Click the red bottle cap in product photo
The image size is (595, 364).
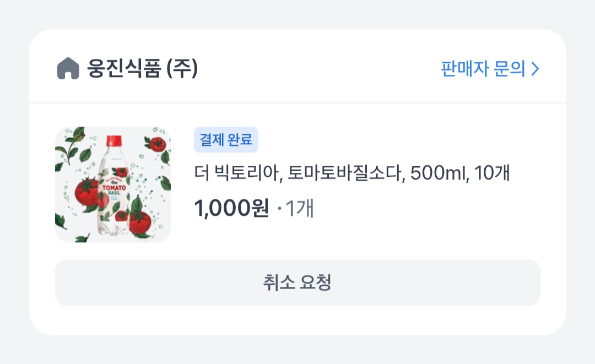[114, 140]
